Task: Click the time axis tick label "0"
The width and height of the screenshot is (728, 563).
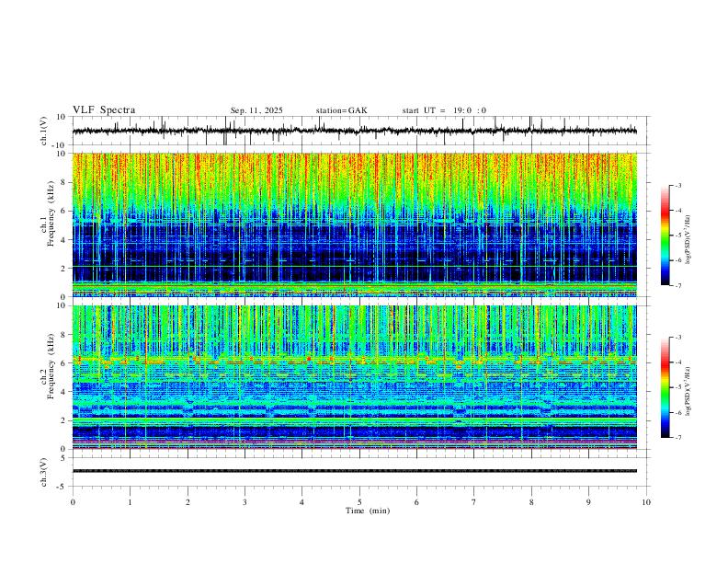Action: pyautogui.click(x=73, y=502)
